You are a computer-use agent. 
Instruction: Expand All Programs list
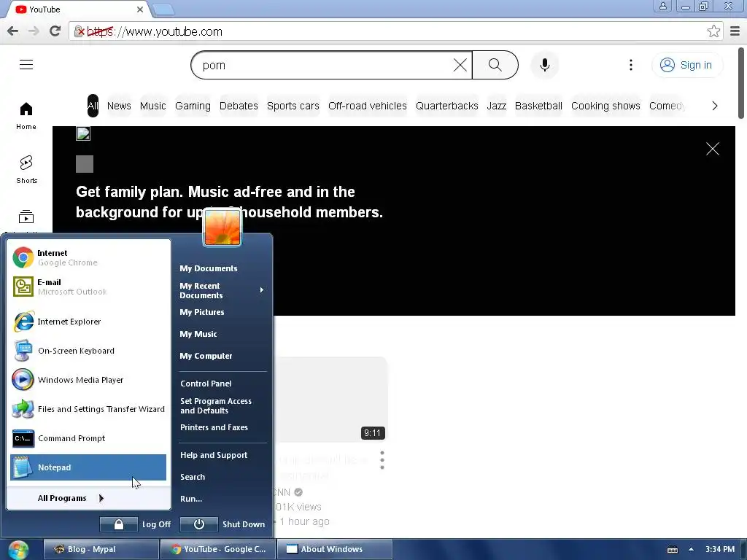pos(71,498)
